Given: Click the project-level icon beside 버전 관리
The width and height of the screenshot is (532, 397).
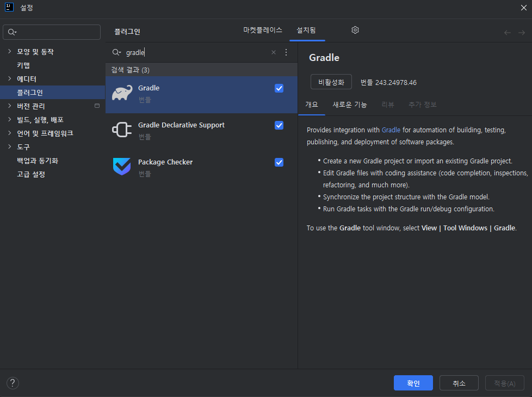Looking at the screenshot, I should coord(97,106).
